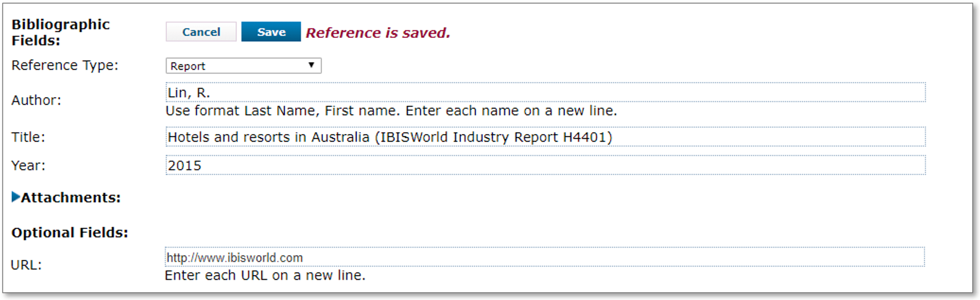Click the author name Lin, R.

coord(187,92)
